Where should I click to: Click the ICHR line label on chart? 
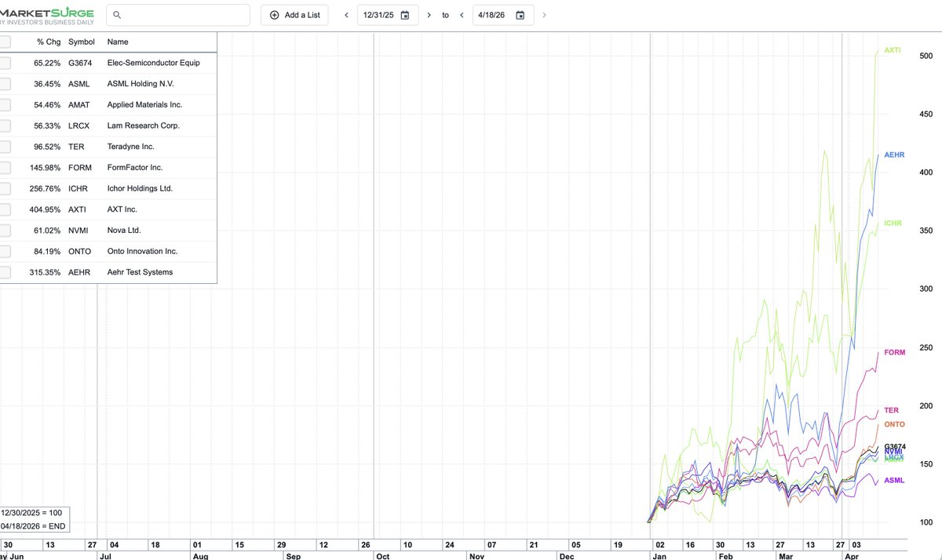tap(893, 224)
